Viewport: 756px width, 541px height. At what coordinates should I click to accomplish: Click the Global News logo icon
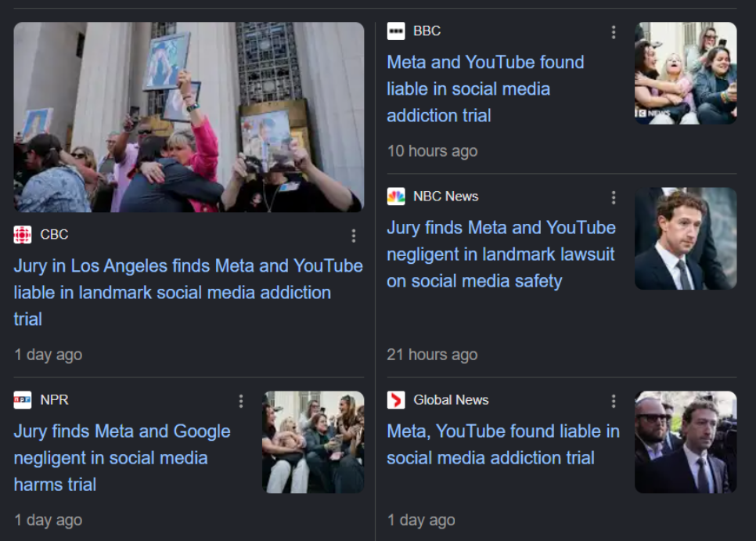click(396, 400)
